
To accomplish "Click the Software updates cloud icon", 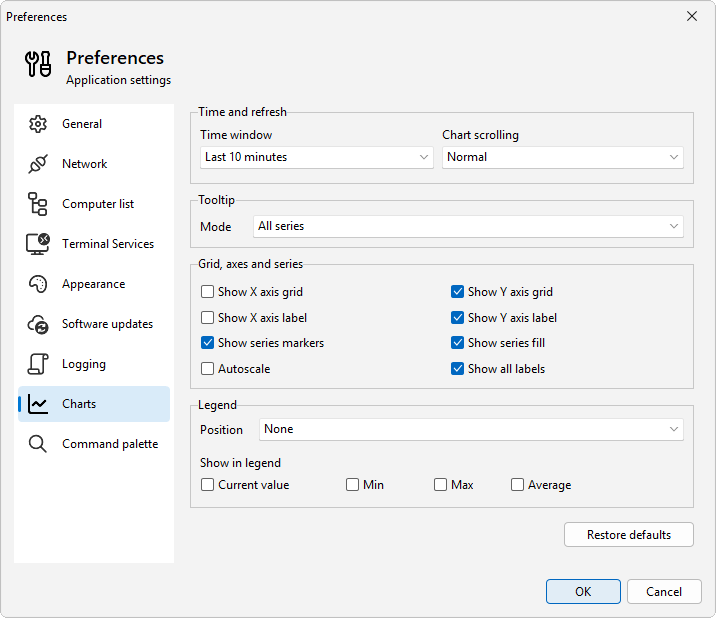I will coord(37,324).
